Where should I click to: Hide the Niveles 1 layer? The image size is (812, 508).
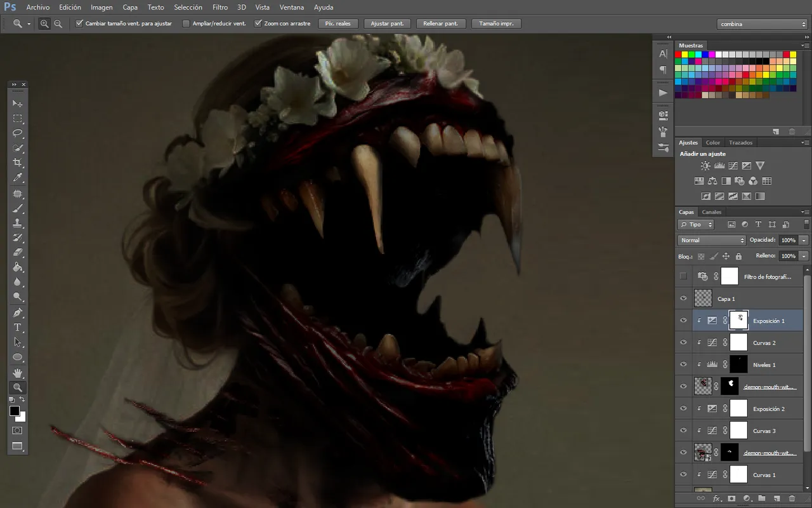(x=683, y=364)
